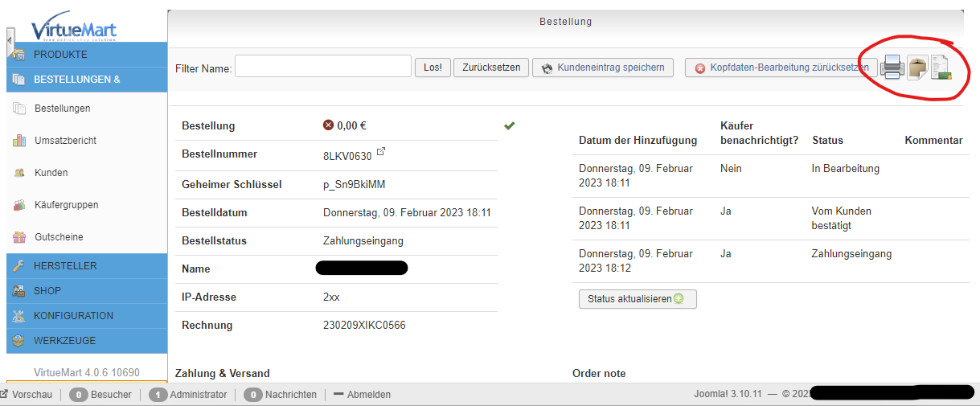Click the green checkmark icon
Screen dimensions: 980x406
point(509,125)
